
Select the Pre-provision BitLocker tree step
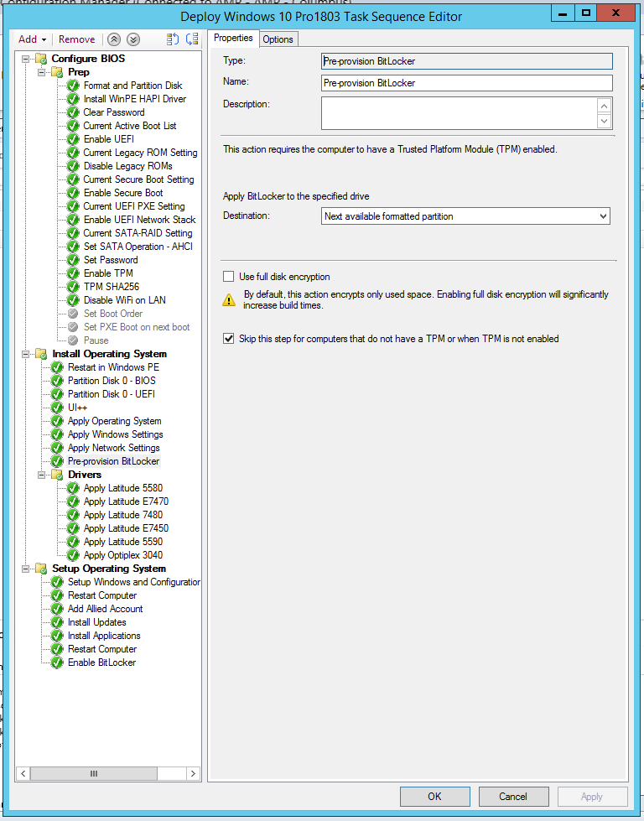[x=113, y=461]
